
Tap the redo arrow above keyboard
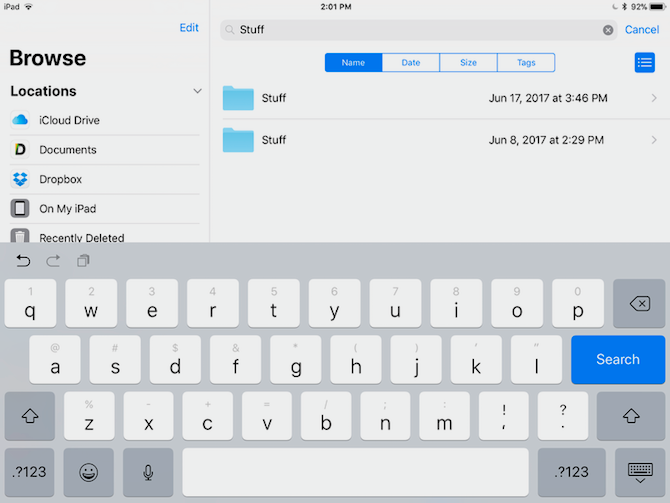click(x=53, y=261)
